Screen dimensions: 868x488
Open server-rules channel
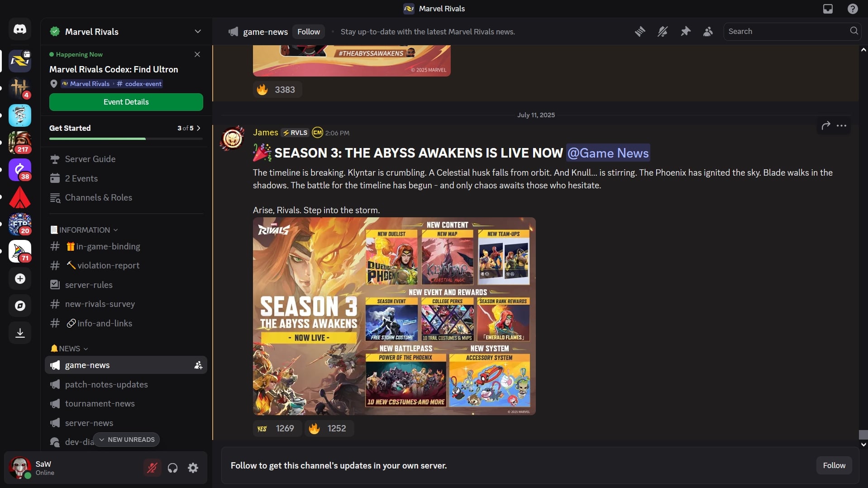[126, 285]
